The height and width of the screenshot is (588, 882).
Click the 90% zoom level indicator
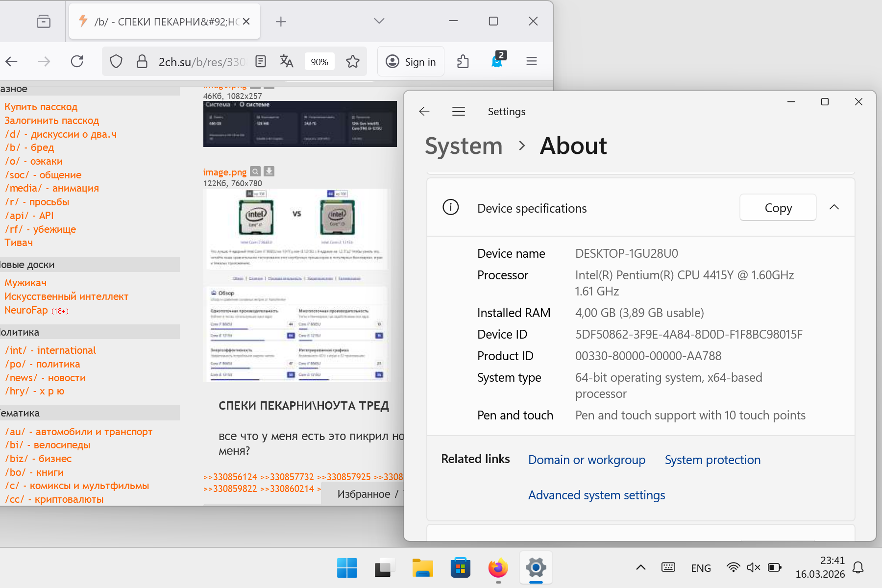point(319,62)
